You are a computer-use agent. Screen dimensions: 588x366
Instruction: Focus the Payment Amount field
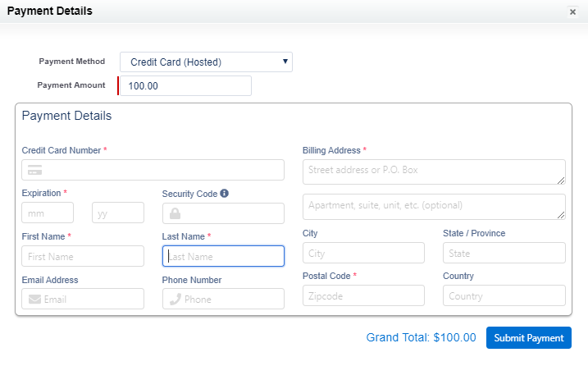pyautogui.click(x=185, y=85)
